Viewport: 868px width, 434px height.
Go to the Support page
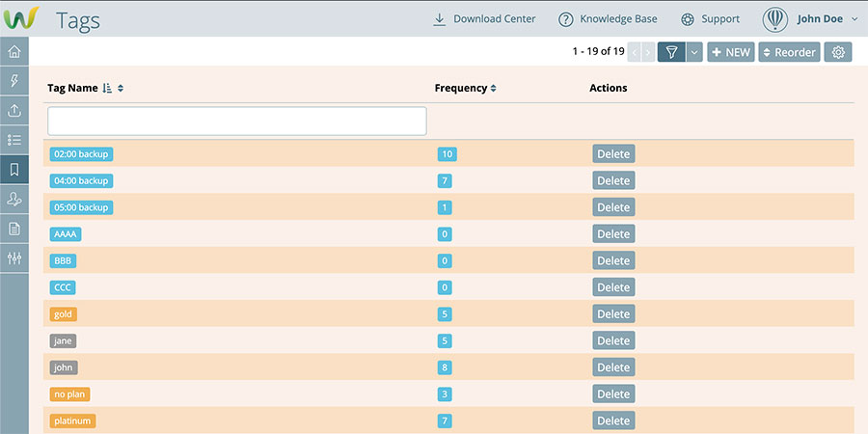pos(711,18)
